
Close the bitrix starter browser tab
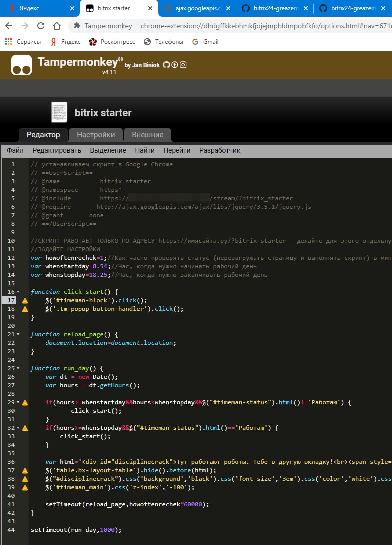click(150, 8)
